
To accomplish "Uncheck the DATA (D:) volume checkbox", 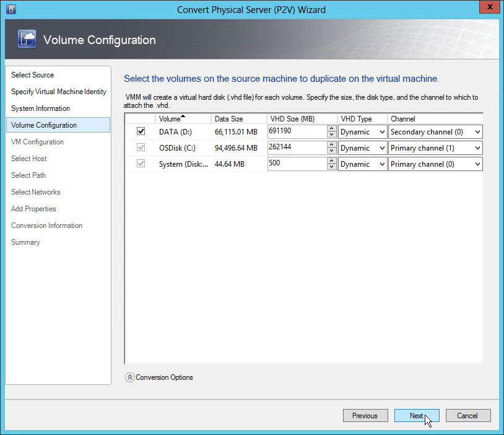I will pyautogui.click(x=141, y=131).
